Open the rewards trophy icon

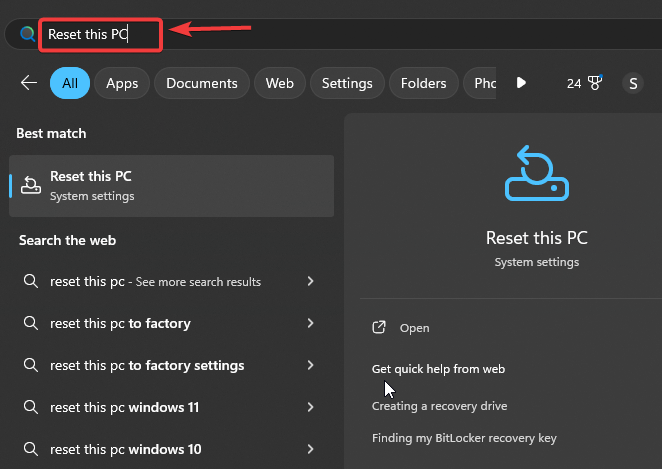[x=595, y=83]
